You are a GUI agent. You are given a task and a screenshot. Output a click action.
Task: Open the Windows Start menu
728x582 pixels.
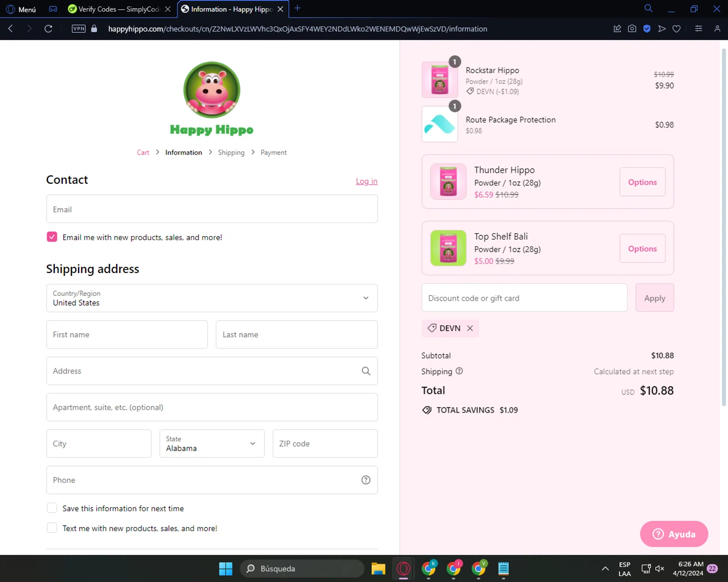(226, 568)
